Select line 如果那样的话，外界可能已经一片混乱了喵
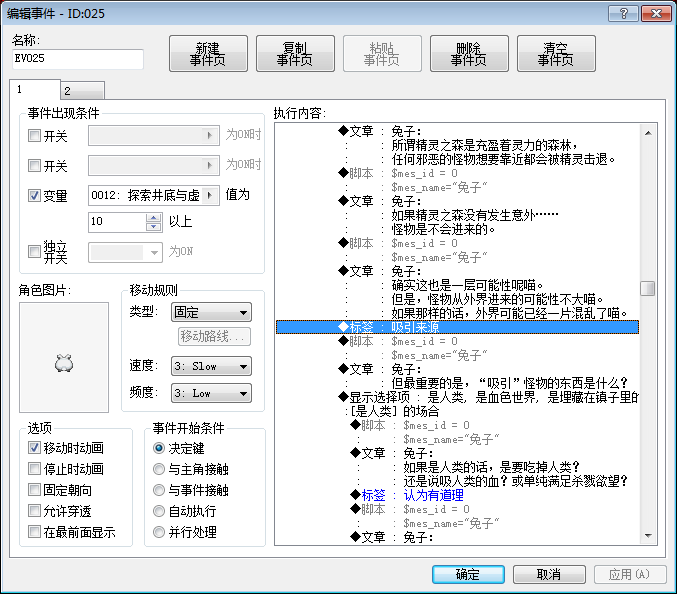Viewport: 677px width, 594px height. click(x=509, y=313)
